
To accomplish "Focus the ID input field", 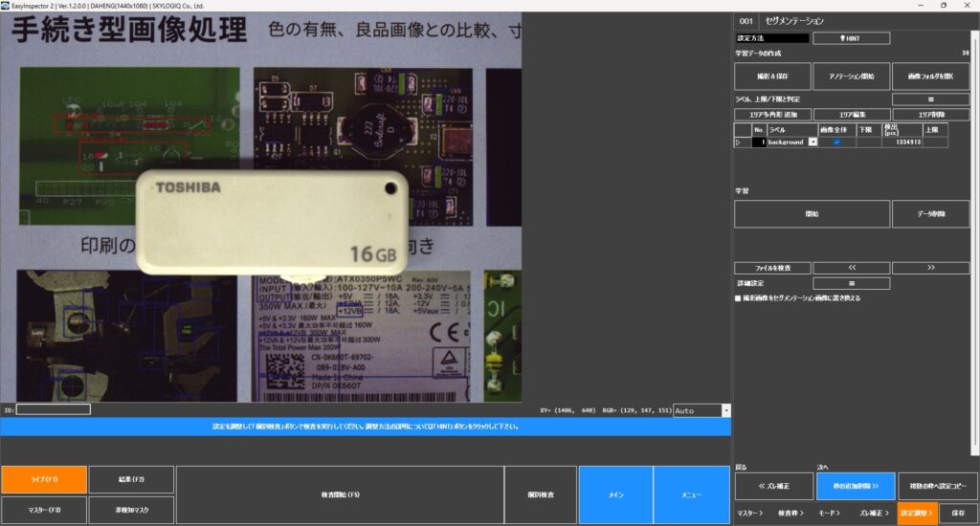I will coord(54,410).
